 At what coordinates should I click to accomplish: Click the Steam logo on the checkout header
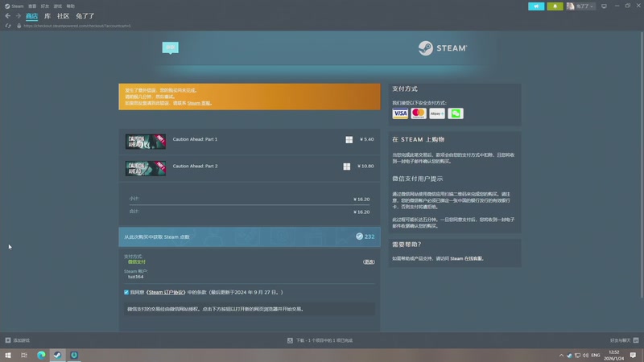(x=442, y=48)
